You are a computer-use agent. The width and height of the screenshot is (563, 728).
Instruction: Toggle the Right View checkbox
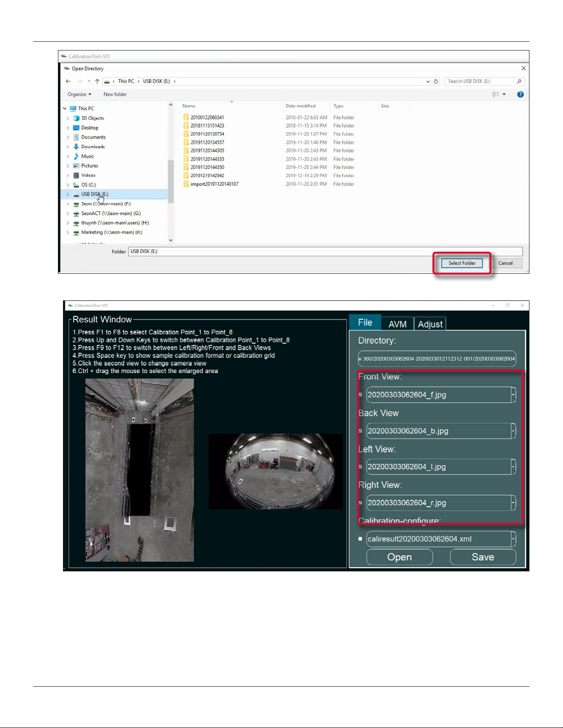pyautogui.click(x=360, y=502)
